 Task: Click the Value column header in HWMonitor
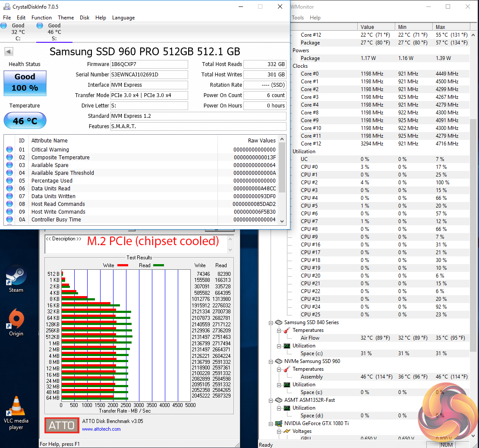click(376, 27)
